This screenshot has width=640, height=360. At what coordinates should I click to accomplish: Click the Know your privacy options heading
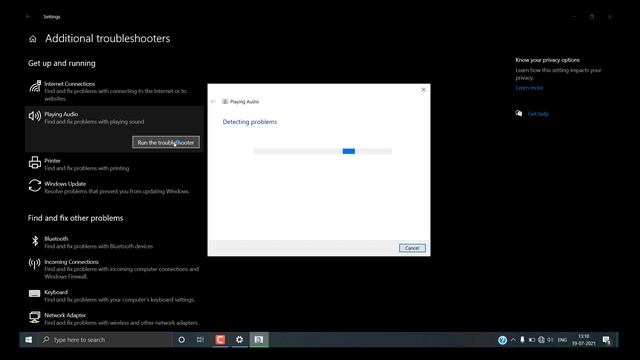pyautogui.click(x=547, y=60)
